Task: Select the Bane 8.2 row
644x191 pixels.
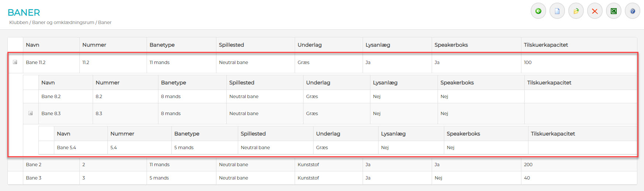Action: [51, 97]
